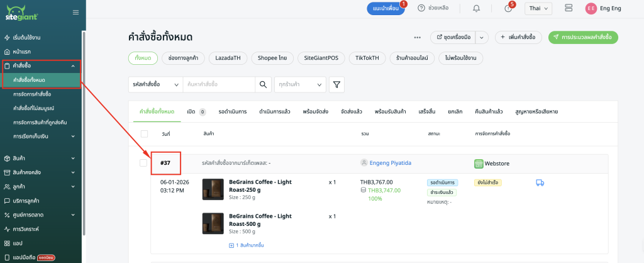
Task: Click the search magnifier button
Action: coord(263,84)
